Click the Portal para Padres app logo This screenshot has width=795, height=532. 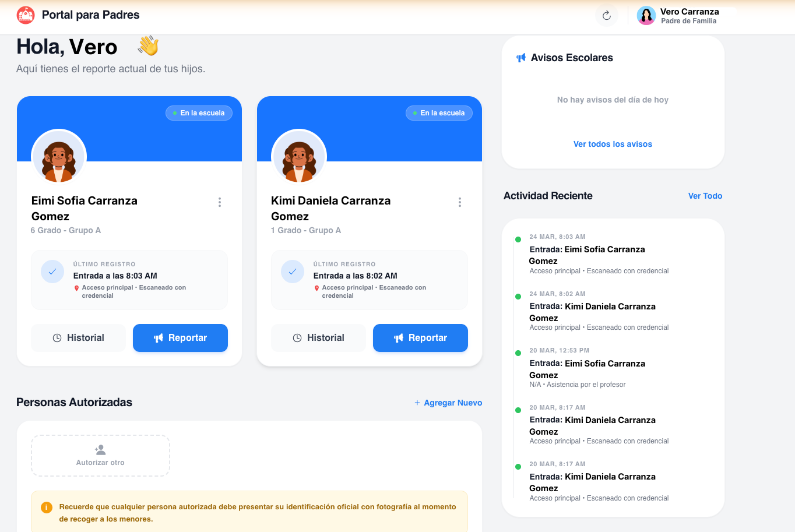point(26,15)
